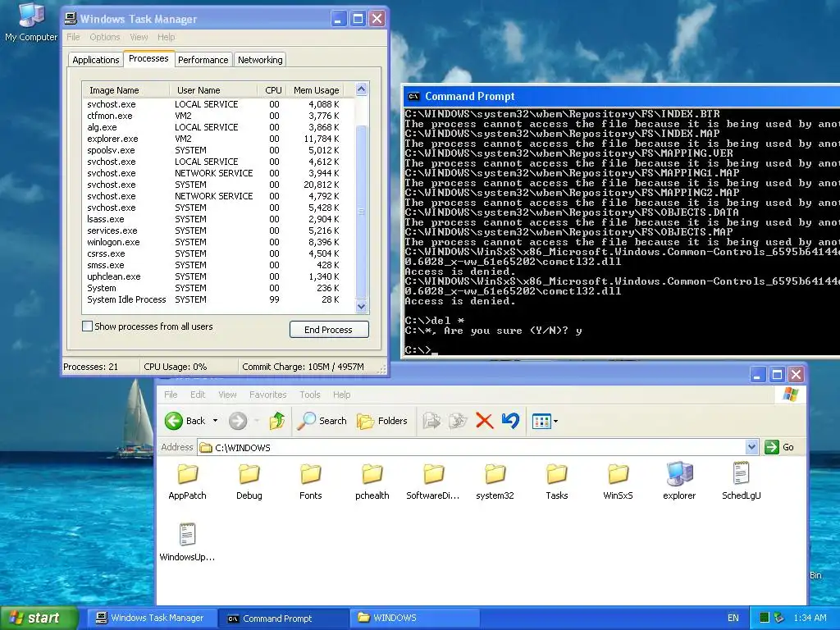This screenshot has width=840, height=630.
Task: Switch to Command Prompt taskbar button
Action: [x=284, y=618]
